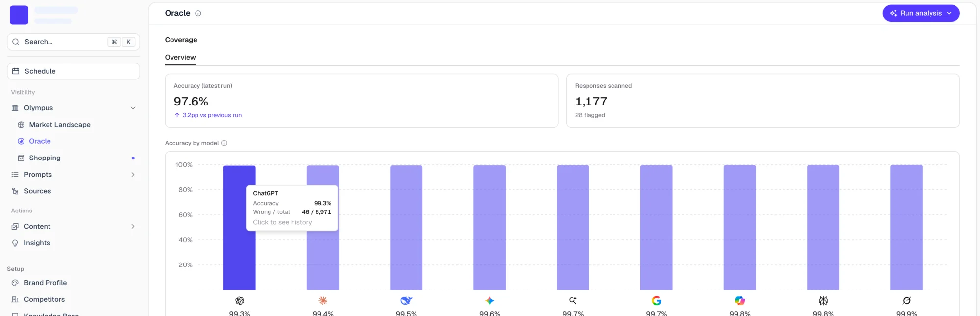Click the ⌘ key shortcut badge
The height and width of the screenshot is (316, 980).
point(114,42)
